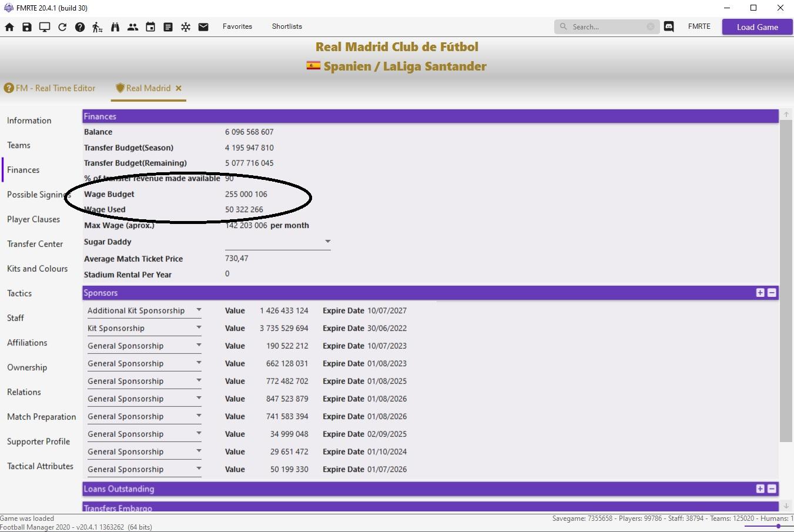The height and width of the screenshot is (532, 794).
Task: Select the Finances sidebar section
Action: pyautogui.click(x=24, y=170)
